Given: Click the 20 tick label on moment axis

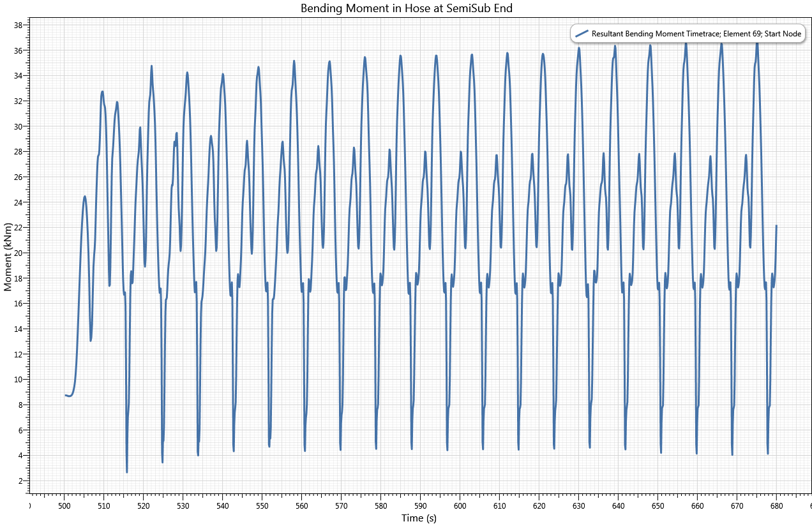Looking at the screenshot, I should 19,253.
